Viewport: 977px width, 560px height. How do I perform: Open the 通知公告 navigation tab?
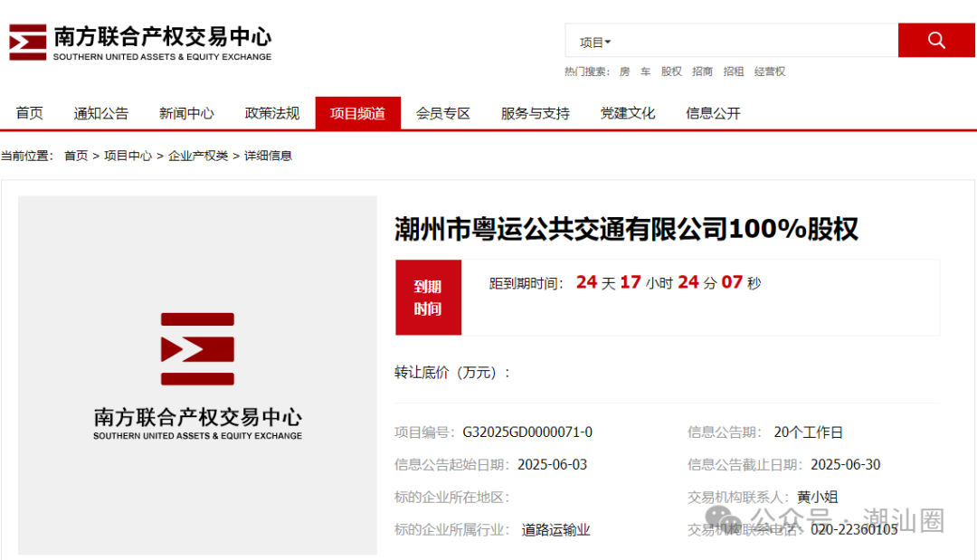tap(101, 113)
